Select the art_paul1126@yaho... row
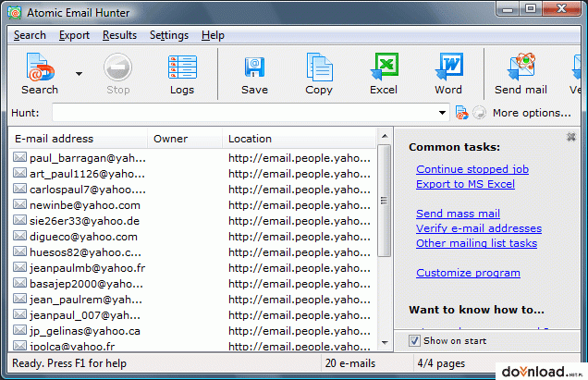 192,174
